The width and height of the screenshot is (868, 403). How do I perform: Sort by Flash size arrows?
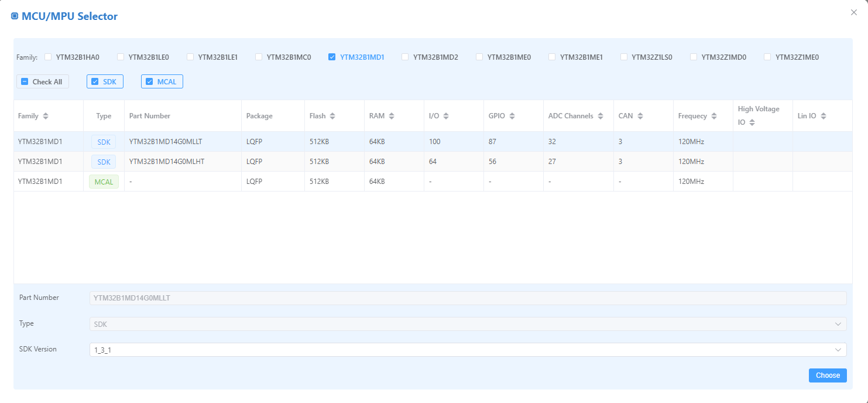point(332,116)
